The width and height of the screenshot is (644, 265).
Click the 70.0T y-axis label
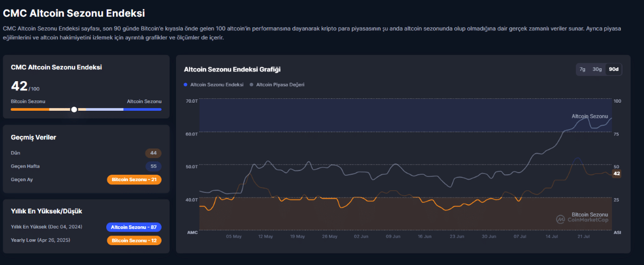coord(192,101)
